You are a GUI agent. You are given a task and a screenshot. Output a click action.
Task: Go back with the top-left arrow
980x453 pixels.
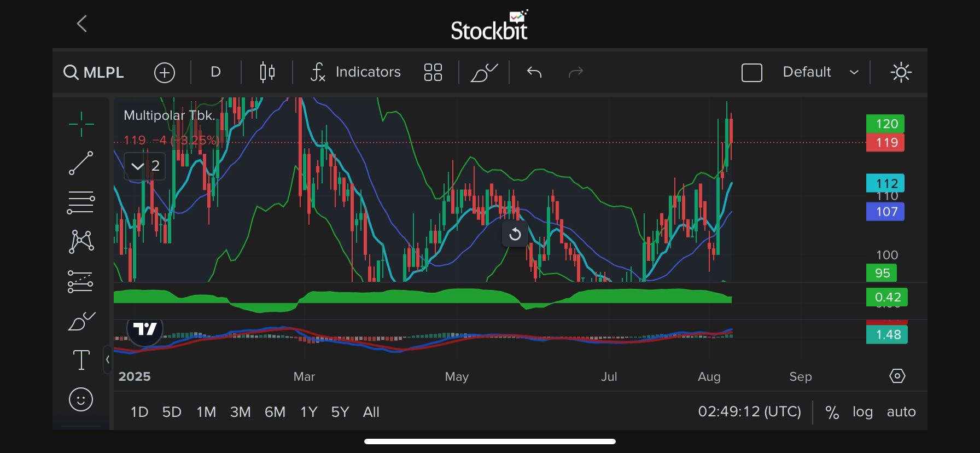(82, 24)
